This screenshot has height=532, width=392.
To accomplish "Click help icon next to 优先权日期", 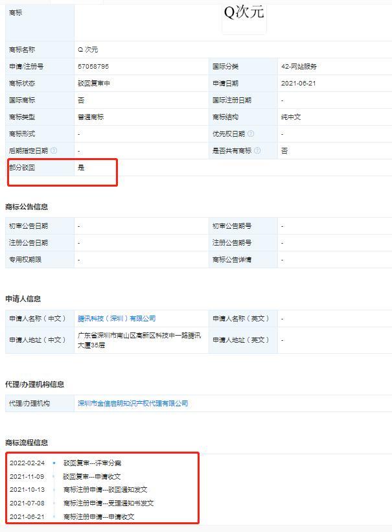I will 251,133.
